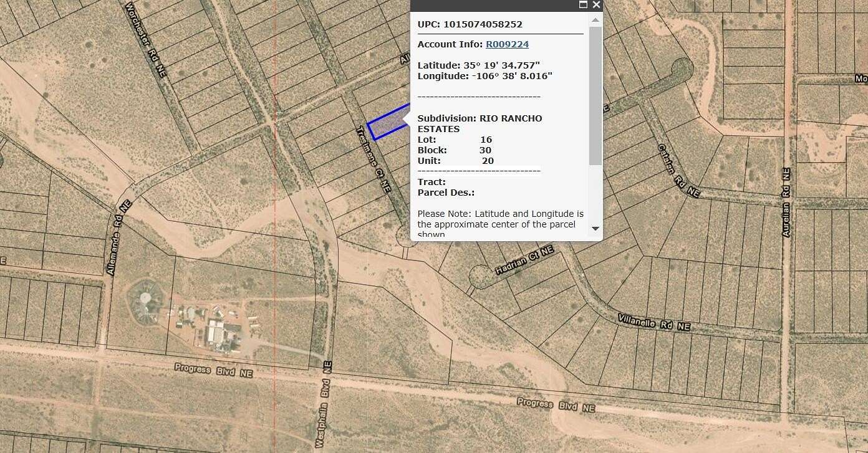Click the expand window icon on the popup header
Viewport: 868px width, 453px height.
[x=582, y=5]
